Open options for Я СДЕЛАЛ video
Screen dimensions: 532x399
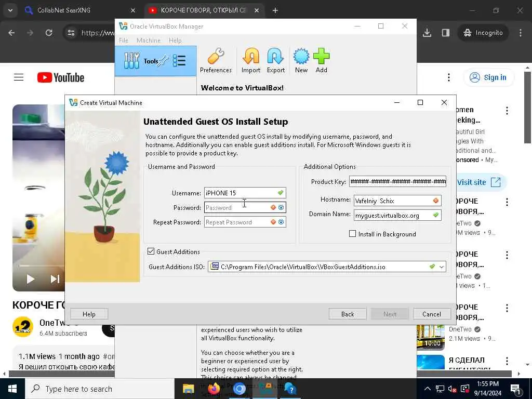tap(507, 361)
